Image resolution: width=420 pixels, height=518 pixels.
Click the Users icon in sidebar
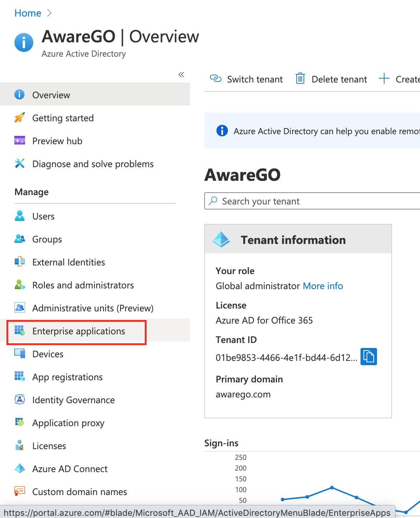point(20,216)
